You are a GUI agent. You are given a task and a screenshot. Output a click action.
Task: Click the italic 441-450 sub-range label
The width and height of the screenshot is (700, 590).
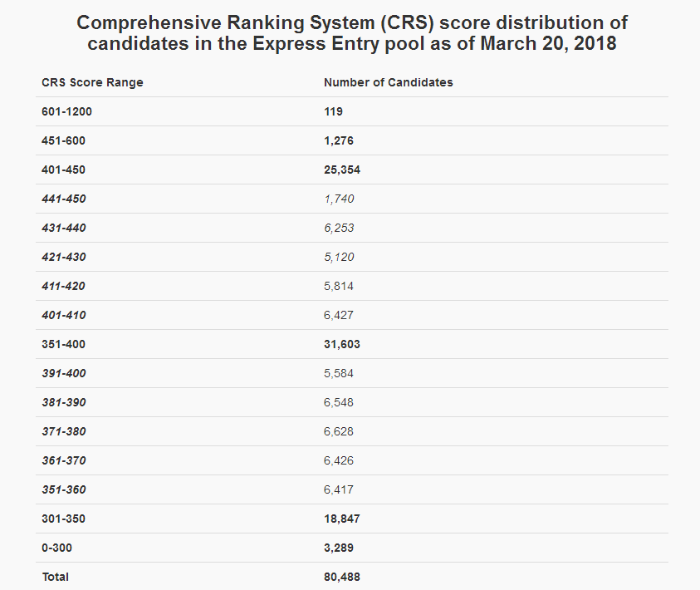click(63, 199)
